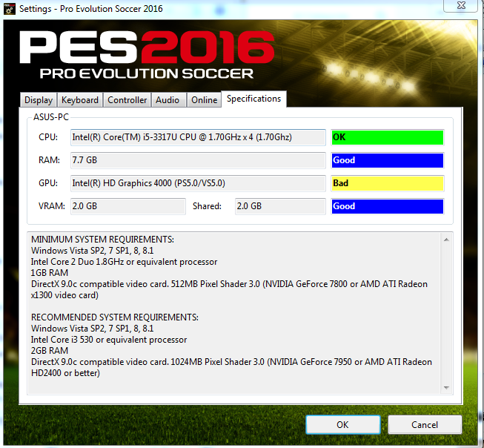The image size is (484, 448).
Task: Select the Controller tab
Action: click(x=127, y=100)
